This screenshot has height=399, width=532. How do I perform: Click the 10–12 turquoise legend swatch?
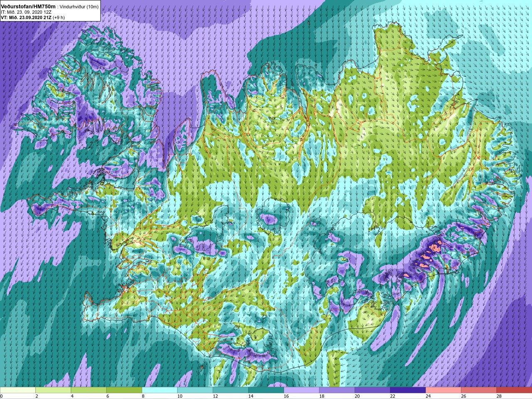click(x=195, y=390)
